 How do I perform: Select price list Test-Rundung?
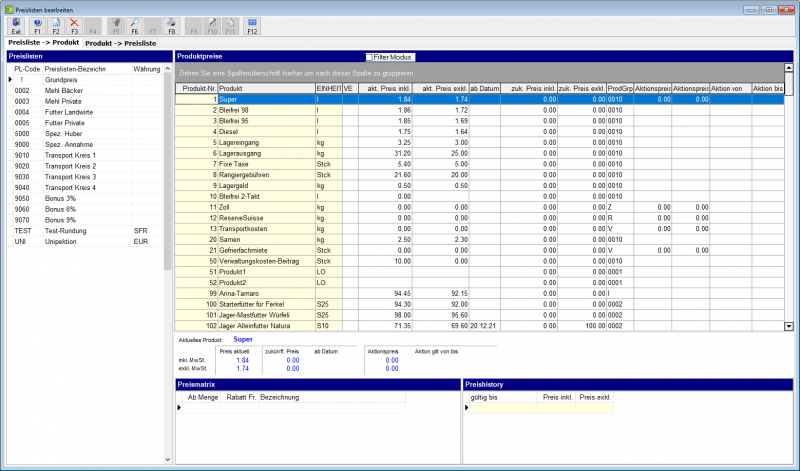[85, 231]
